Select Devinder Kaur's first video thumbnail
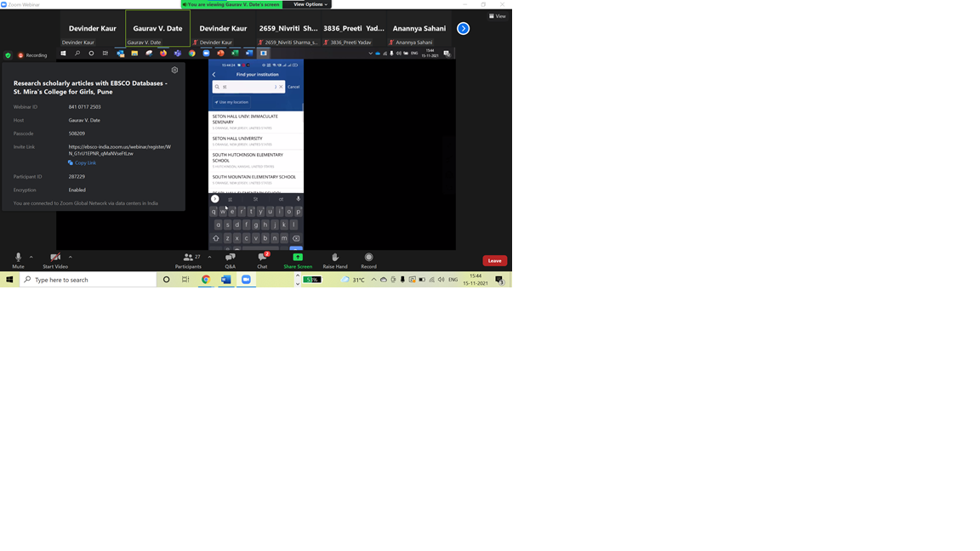The width and height of the screenshot is (980, 551). point(92,29)
